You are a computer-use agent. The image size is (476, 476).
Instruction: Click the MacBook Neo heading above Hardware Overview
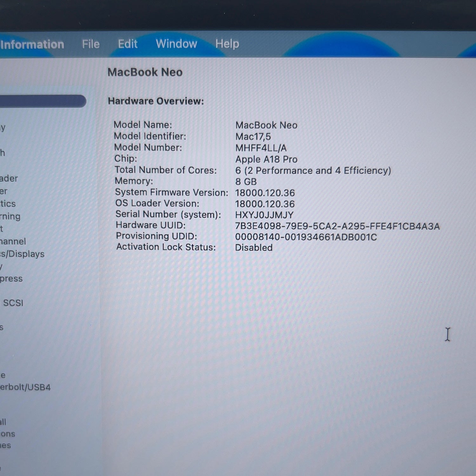point(145,72)
